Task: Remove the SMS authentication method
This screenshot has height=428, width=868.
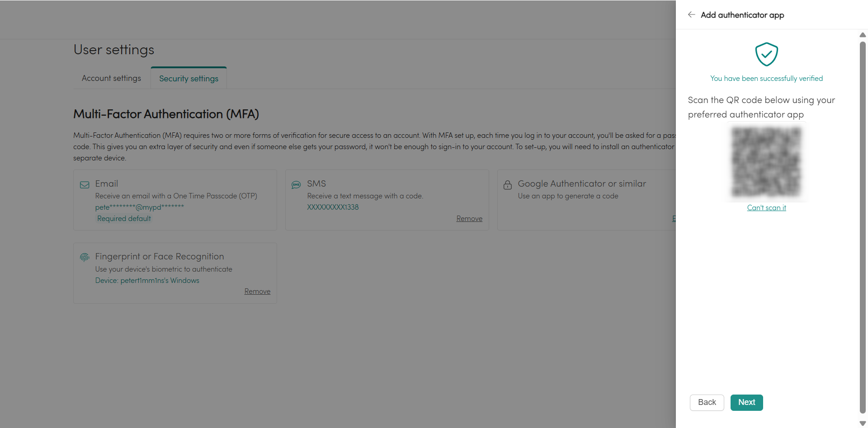Action: [469, 218]
